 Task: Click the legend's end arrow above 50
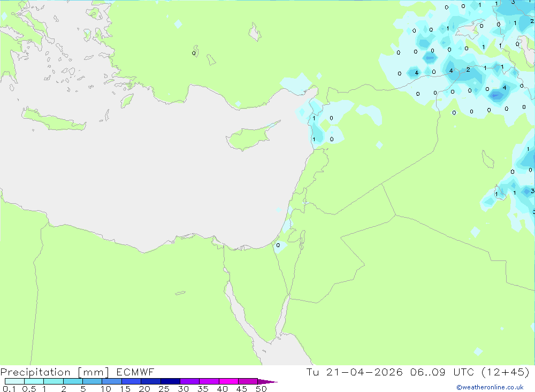click(267, 381)
